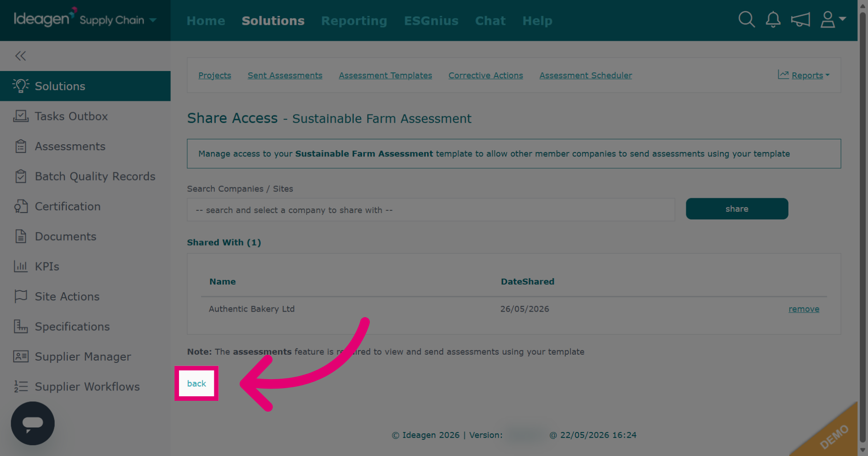Click the Supplier Manager card icon
Image resolution: width=868 pixels, height=456 pixels.
pyautogui.click(x=21, y=356)
